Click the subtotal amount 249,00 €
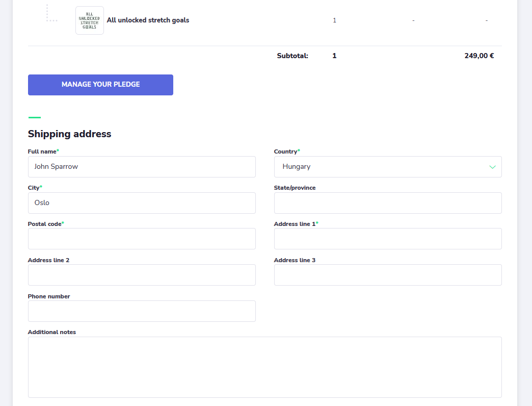This screenshot has width=532, height=406. pyautogui.click(x=479, y=56)
